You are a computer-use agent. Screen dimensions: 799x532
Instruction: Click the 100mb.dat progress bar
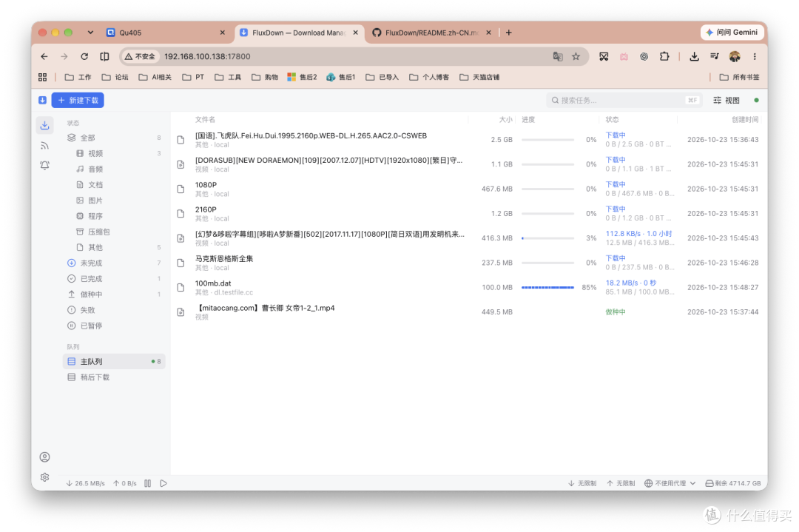click(547, 287)
